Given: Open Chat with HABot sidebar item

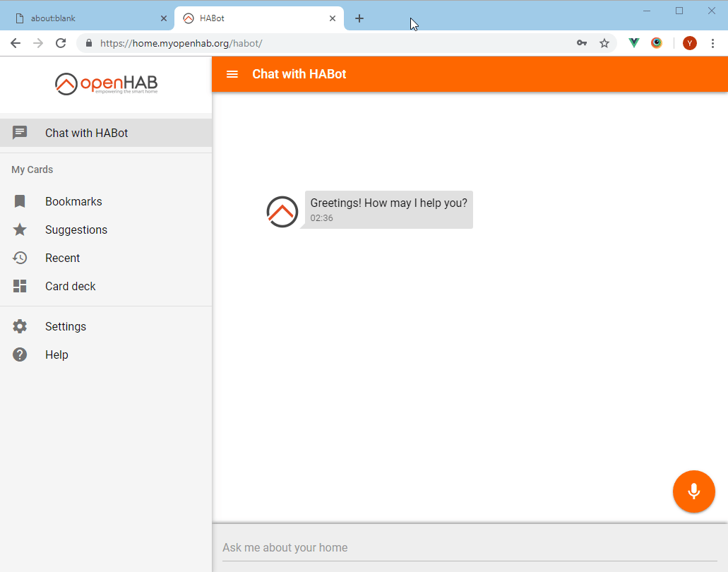Looking at the screenshot, I should (x=86, y=133).
